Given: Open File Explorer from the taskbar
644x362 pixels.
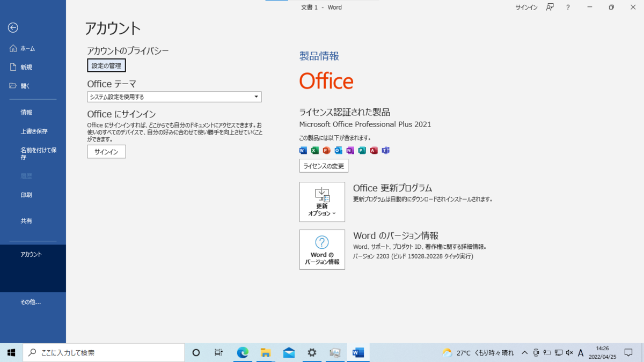Looking at the screenshot, I should (266, 352).
